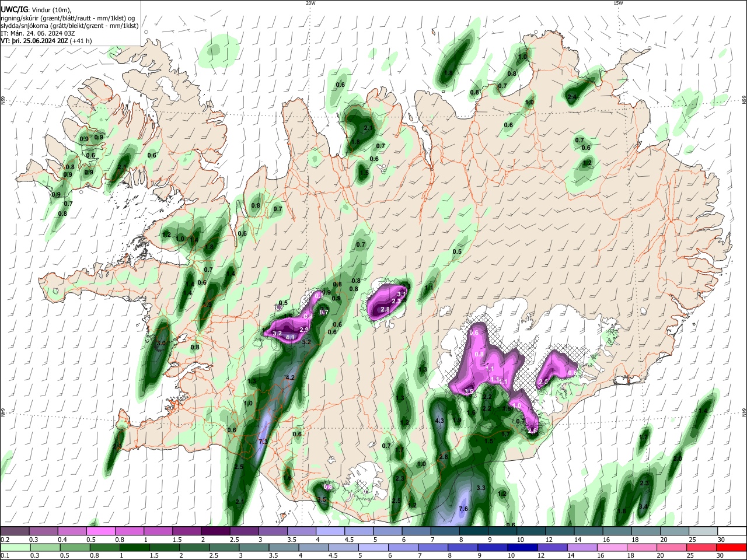This screenshot has width=747, height=560.
Task: Select the palest green swatch labeled 0.1
Action: 15,547
